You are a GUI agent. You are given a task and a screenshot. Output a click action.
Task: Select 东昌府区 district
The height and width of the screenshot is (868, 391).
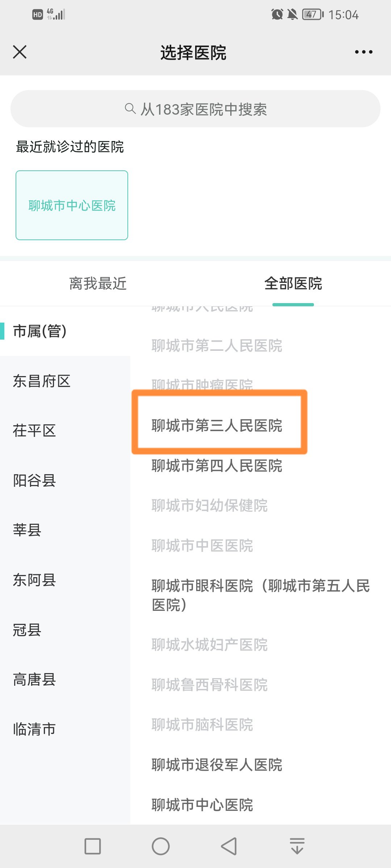[42, 381]
